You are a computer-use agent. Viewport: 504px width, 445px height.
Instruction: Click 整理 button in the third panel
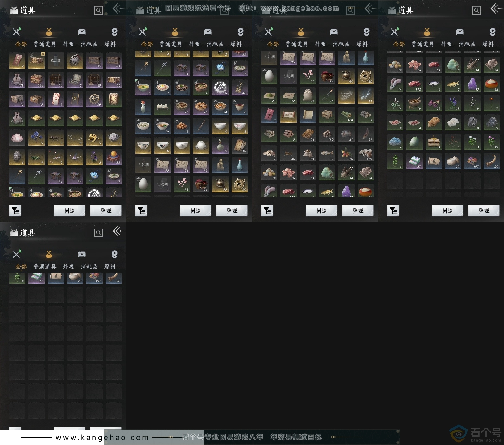(x=358, y=210)
